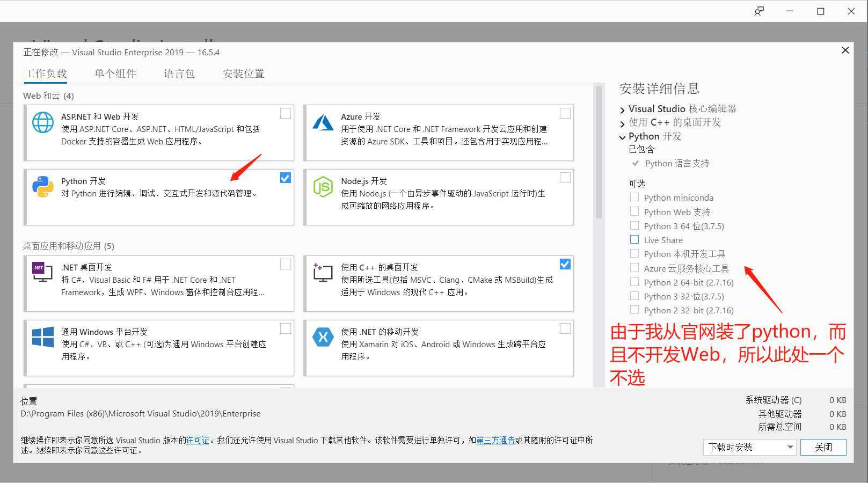Enable the Python miniconda option
Image resolution: width=868 pixels, height=483 pixels.
(x=634, y=197)
